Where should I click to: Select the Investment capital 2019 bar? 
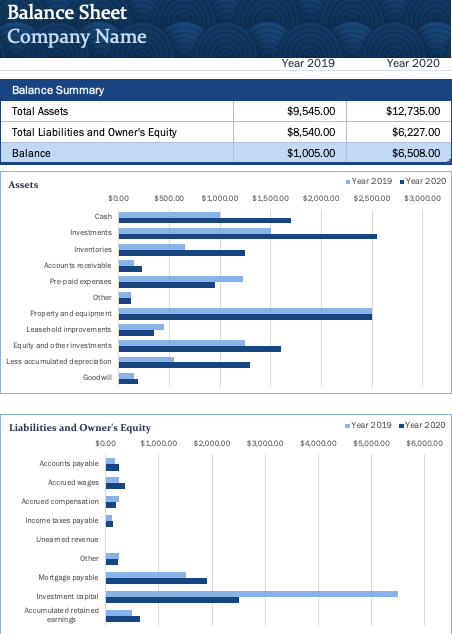[252, 594]
